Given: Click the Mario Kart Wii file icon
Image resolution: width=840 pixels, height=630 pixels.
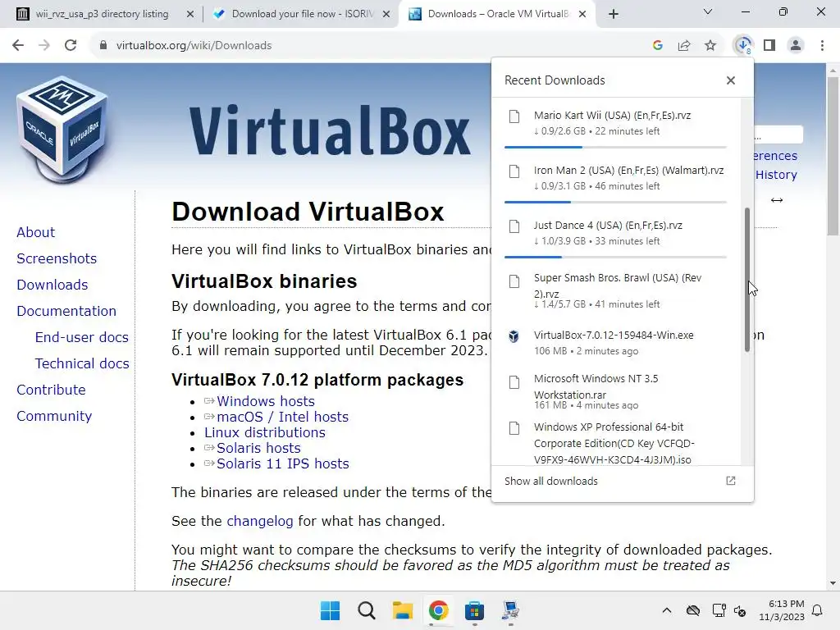Looking at the screenshot, I should pos(514,116).
